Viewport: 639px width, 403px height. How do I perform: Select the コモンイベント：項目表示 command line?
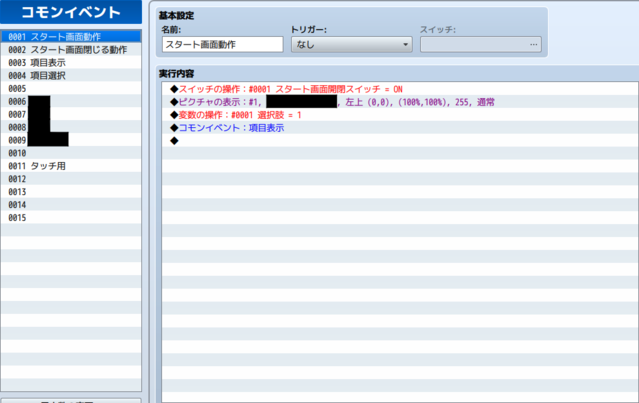click(400, 128)
